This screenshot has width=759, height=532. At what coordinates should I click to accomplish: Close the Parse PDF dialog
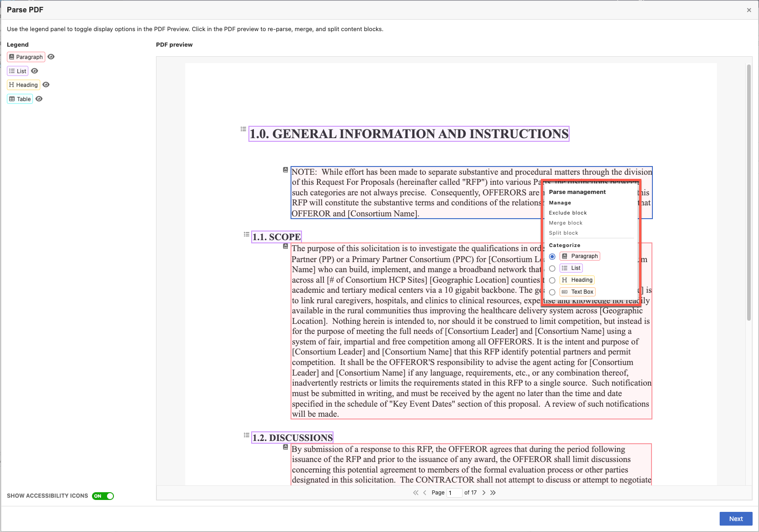749,10
